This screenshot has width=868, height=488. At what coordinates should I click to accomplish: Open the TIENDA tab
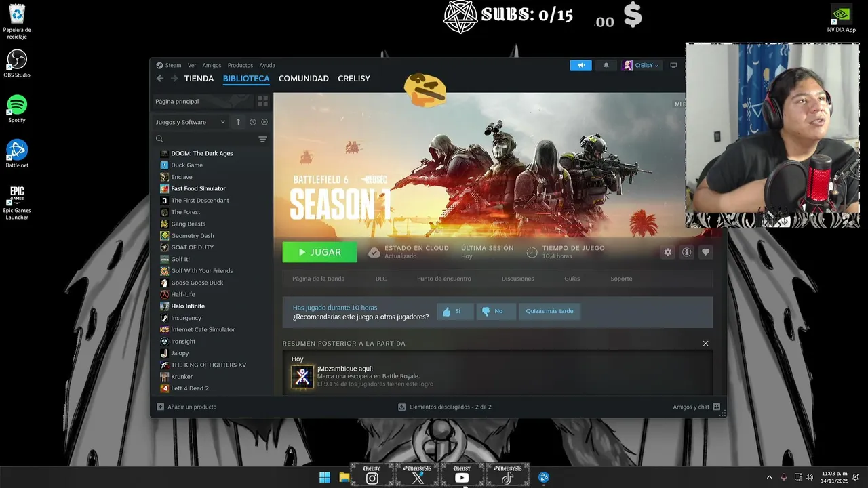coord(199,79)
